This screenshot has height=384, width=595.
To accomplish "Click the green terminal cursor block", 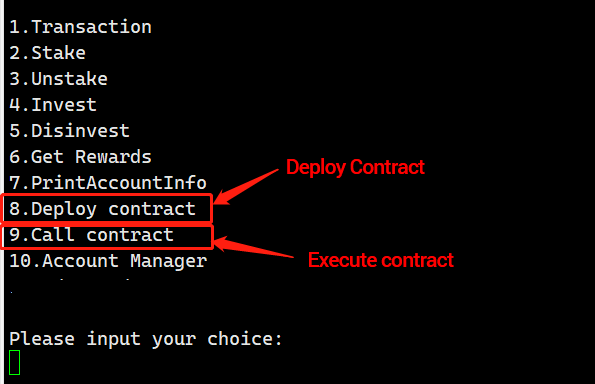I will pos(14,363).
